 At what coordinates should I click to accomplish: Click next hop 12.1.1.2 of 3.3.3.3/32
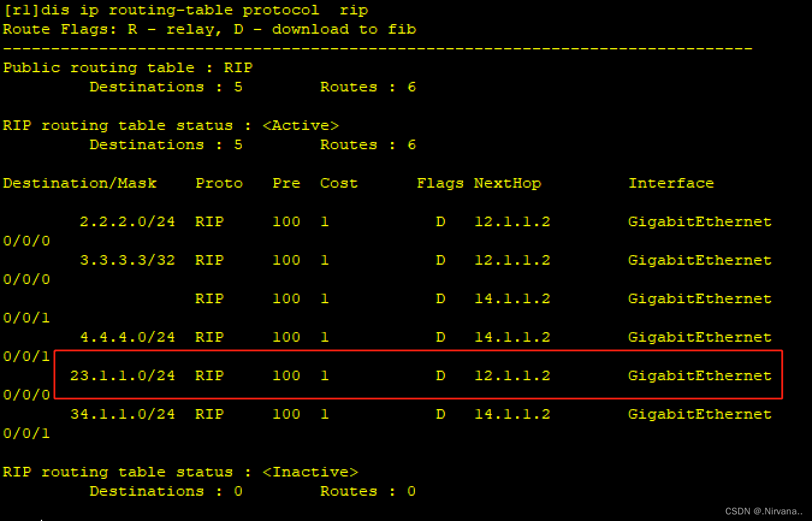[x=512, y=260]
